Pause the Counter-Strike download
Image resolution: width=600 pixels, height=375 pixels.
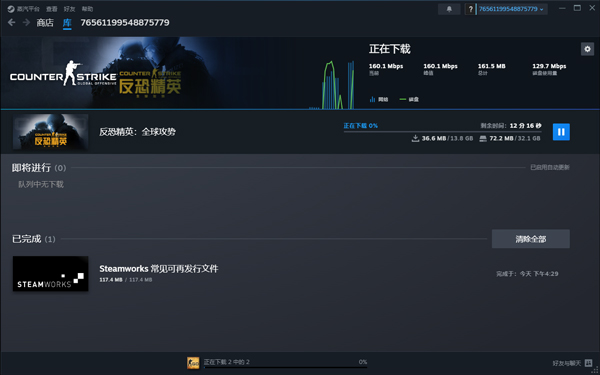561,132
